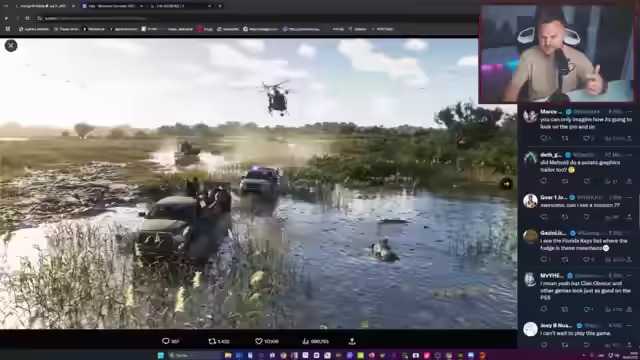Share the main post
The width and height of the screenshot is (640, 360).
click(352, 341)
